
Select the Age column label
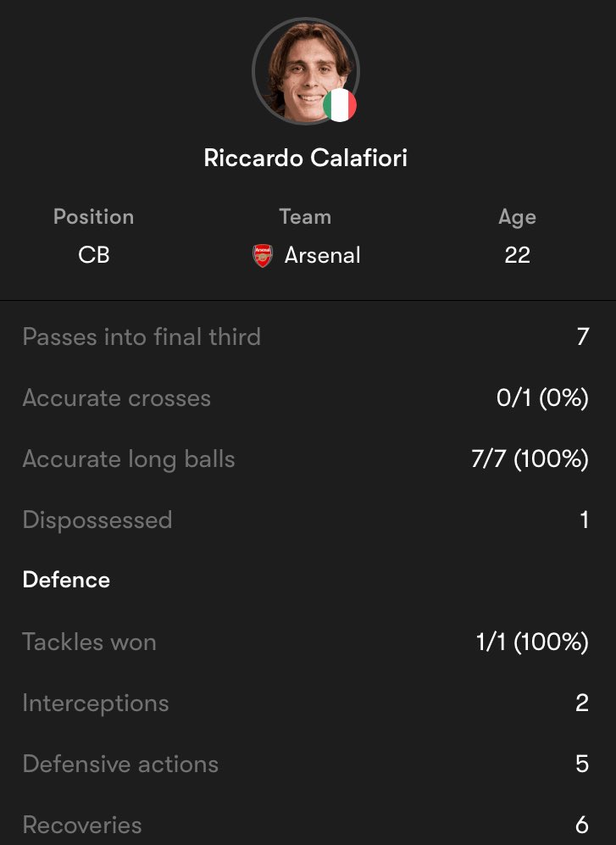(x=517, y=217)
